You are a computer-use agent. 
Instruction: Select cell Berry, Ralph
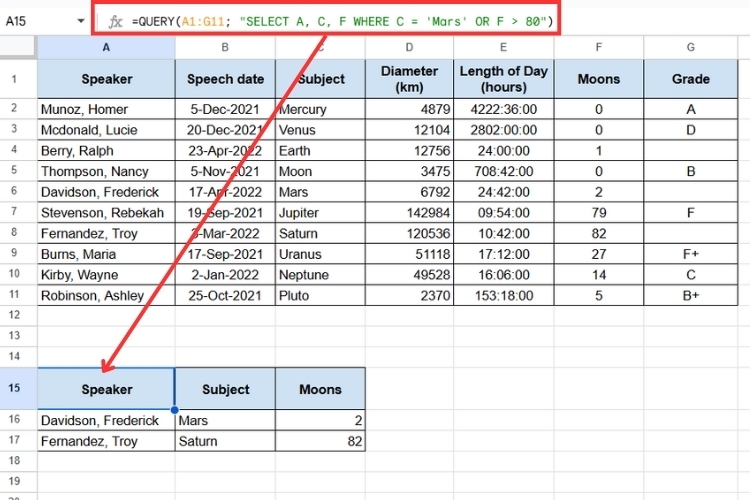tap(106, 151)
